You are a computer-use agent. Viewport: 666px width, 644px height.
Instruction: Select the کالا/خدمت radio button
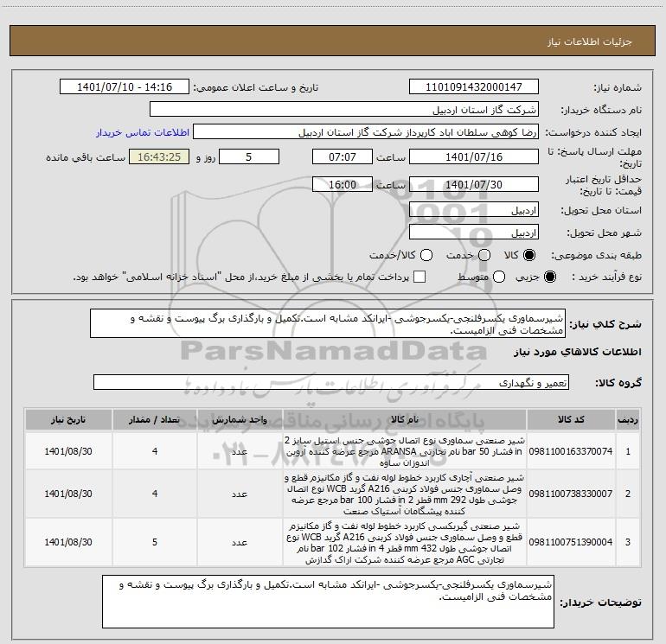(426, 255)
